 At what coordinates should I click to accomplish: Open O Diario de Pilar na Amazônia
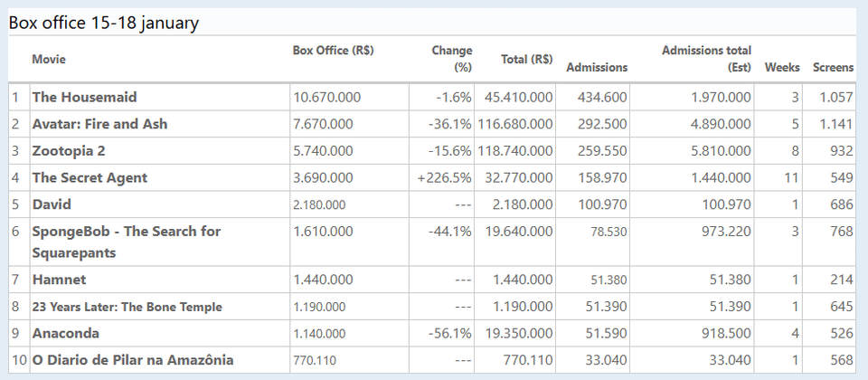[133, 360]
